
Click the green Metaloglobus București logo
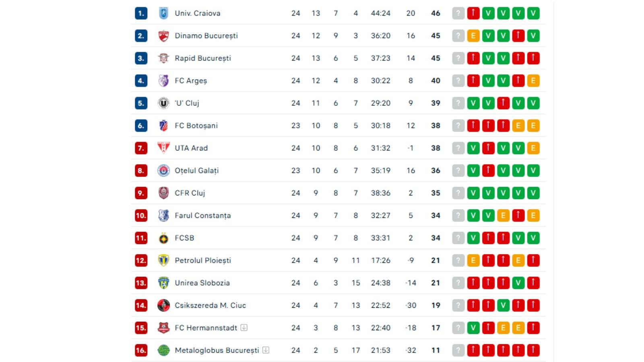click(x=164, y=350)
